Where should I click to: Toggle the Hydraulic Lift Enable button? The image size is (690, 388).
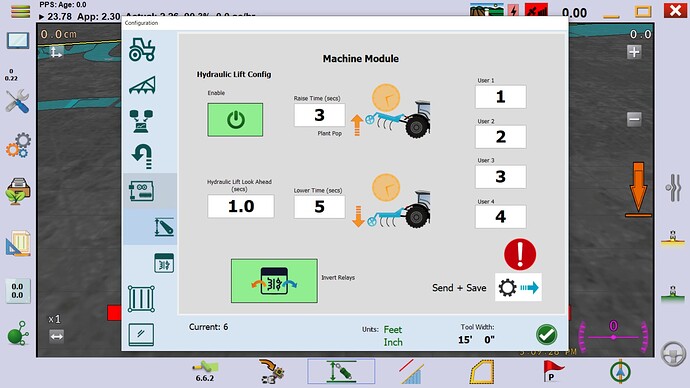click(x=235, y=120)
